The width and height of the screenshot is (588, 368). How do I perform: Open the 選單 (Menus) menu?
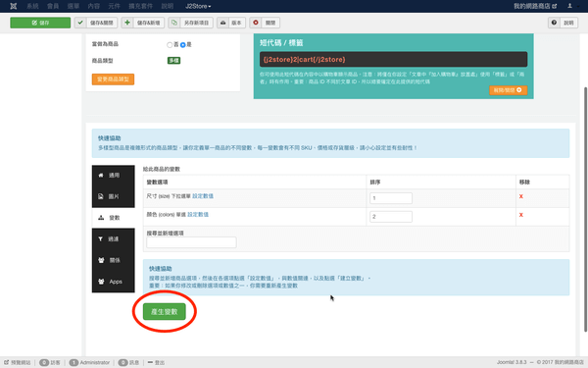tap(73, 6)
